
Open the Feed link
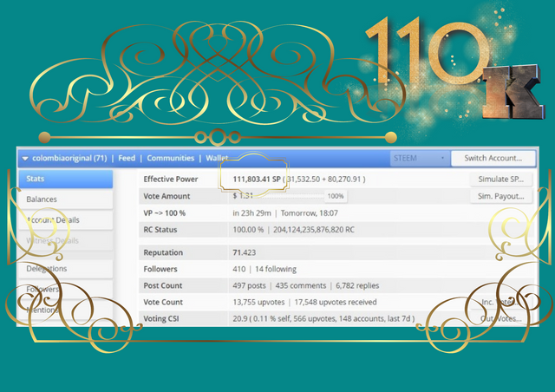pyautogui.click(x=127, y=159)
